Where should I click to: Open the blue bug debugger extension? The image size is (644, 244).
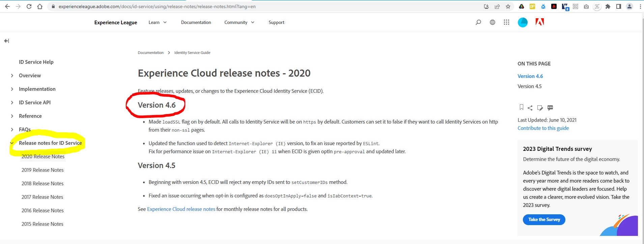[x=543, y=6]
